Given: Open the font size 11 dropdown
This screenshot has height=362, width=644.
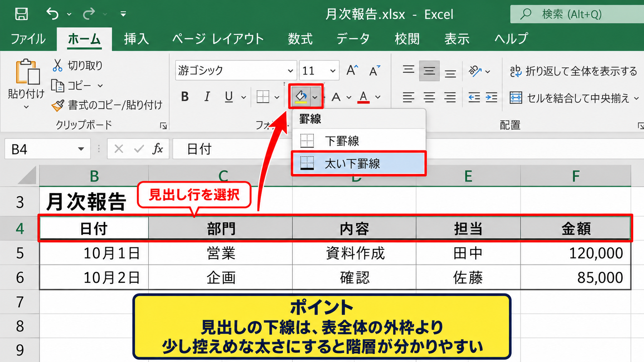Looking at the screenshot, I should pos(332,71).
